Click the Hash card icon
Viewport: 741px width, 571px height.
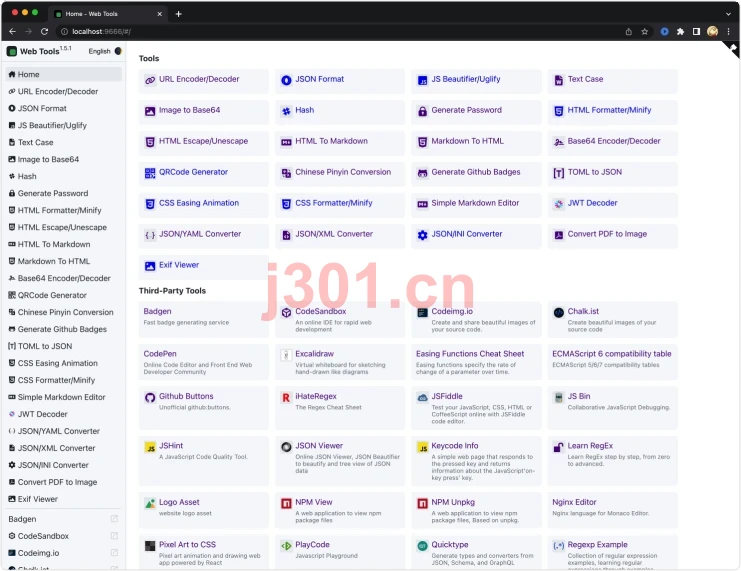(x=286, y=111)
